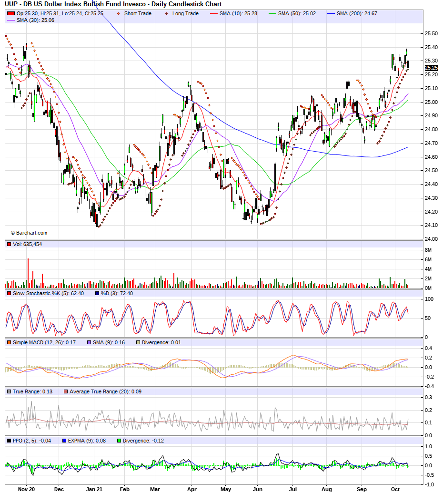Click the Long Trade legend marker
Image resolution: width=443 pixels, height=504 pixels.
(x=166, y=13)
